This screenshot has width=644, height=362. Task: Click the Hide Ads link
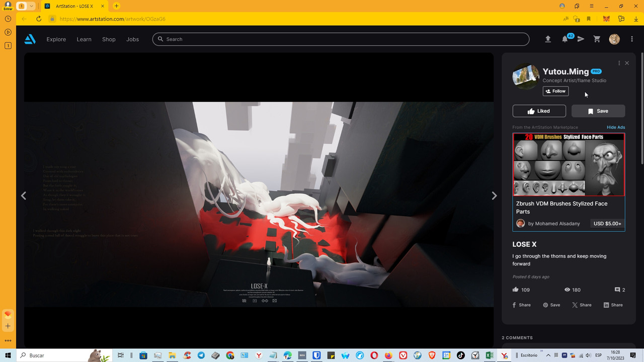(615, 127)
